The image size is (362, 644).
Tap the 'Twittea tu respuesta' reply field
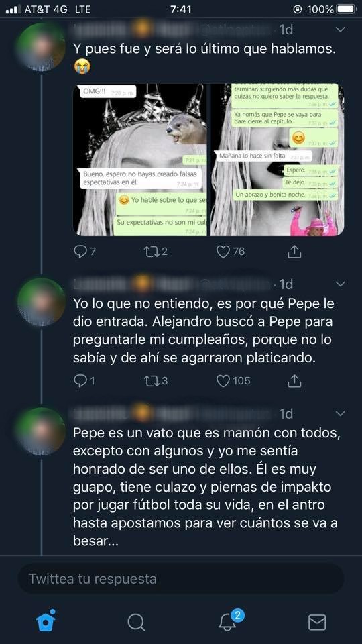(181, 579)
